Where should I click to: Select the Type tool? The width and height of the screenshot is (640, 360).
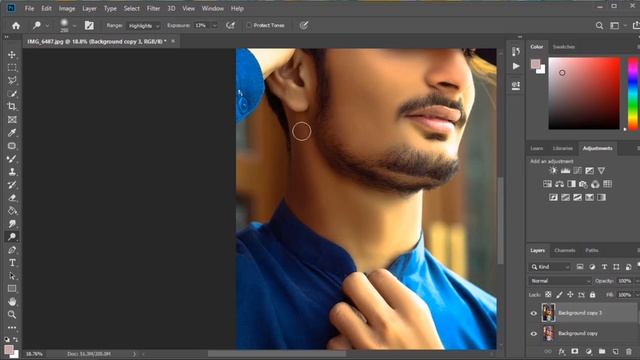[x=12, y=263]
